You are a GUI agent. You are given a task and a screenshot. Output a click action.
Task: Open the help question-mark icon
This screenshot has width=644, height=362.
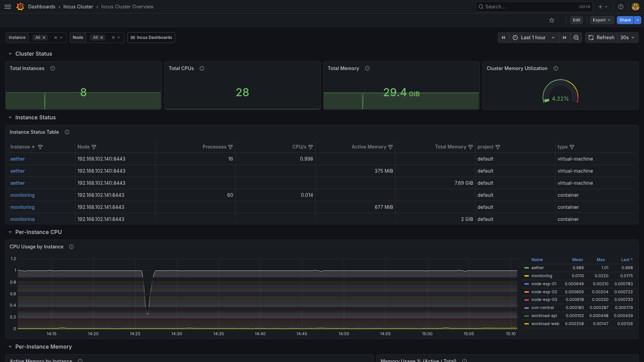(621, 7)
